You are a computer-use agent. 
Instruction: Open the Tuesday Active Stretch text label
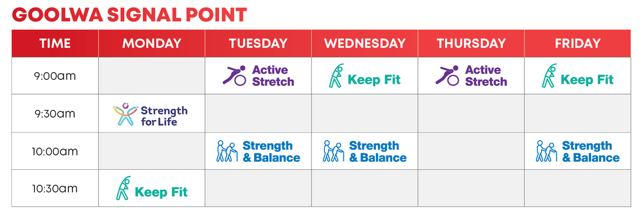273,75
